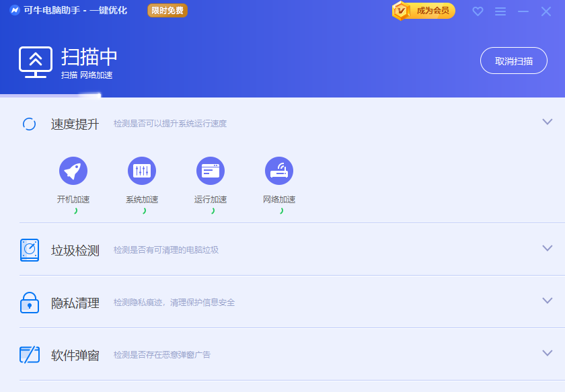Collapse the 速度提升 section chevron
Screen dimensions: 565x392
[548, 122]
